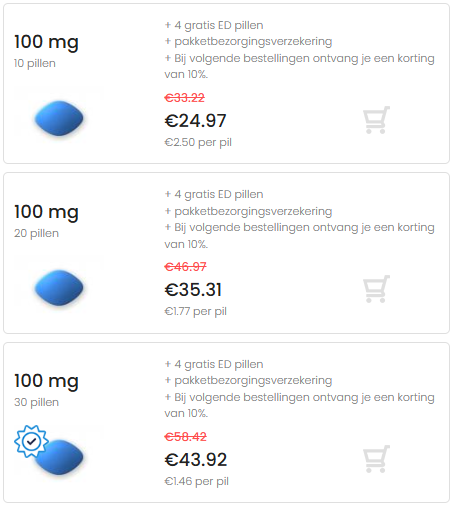Viewport: 454px width, 508px height.
Task: Add the €43.92 package to cart
Action: (376, 459)
